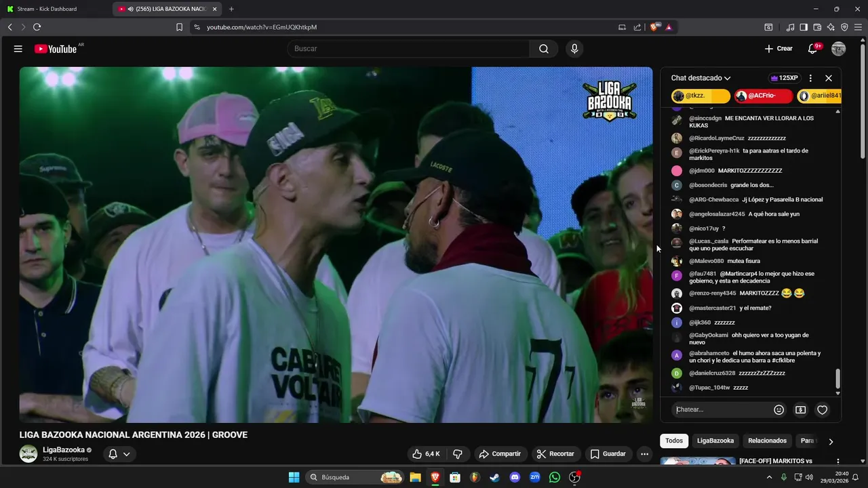Select the Todos filter chip

click(x=674, y=441)
